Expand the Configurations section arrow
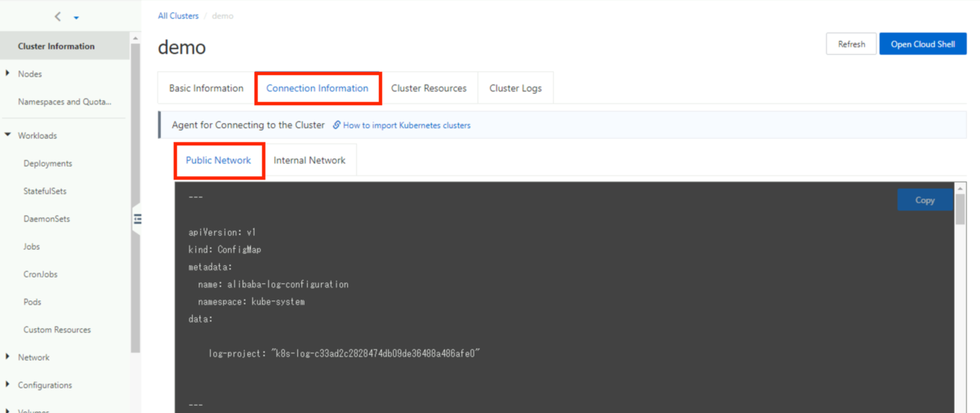980x413 pixels. (x=7, y=384)
